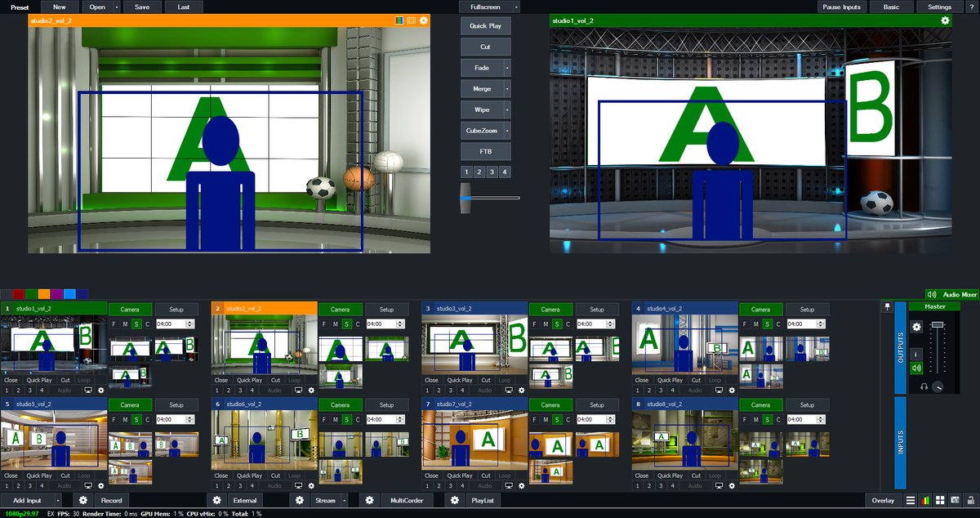Viewport: 980px width, 518px height.
Task: Open MultiCorder settings gear icon
Action: tap(369, 500)
